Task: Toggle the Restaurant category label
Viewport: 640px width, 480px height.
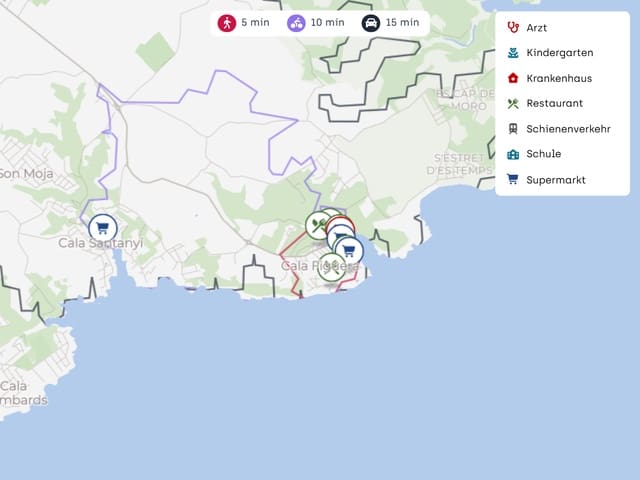Action: tap(554, 103)
